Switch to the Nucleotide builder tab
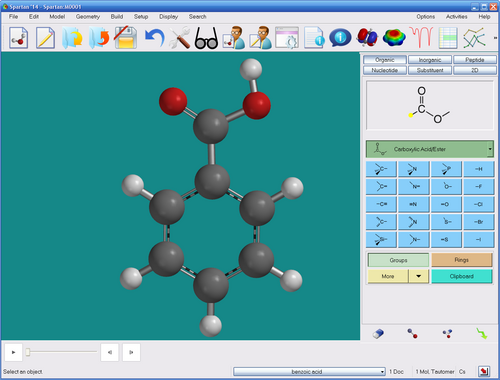Image resolution: width=500 pixels, height=380 pixels. [385, 70]
